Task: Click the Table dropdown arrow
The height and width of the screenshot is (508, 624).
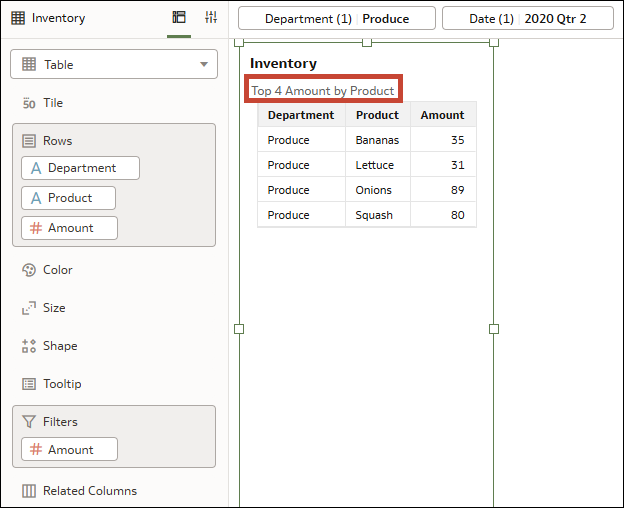Action: (x=204, y=64)
